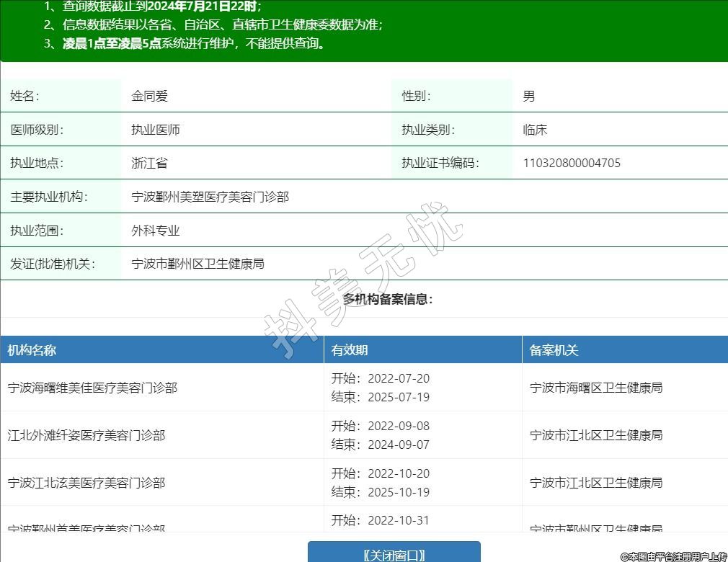Click the 备案机关 column header
Screen dimensions: 728x562
coord(554,350)
